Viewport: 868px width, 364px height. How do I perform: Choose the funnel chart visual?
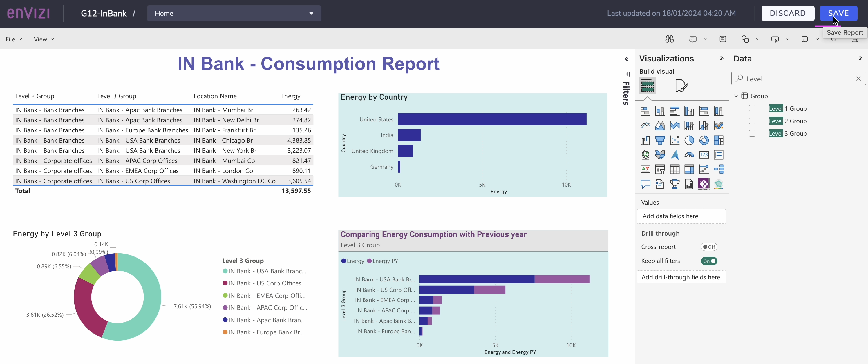pos(660,140)
